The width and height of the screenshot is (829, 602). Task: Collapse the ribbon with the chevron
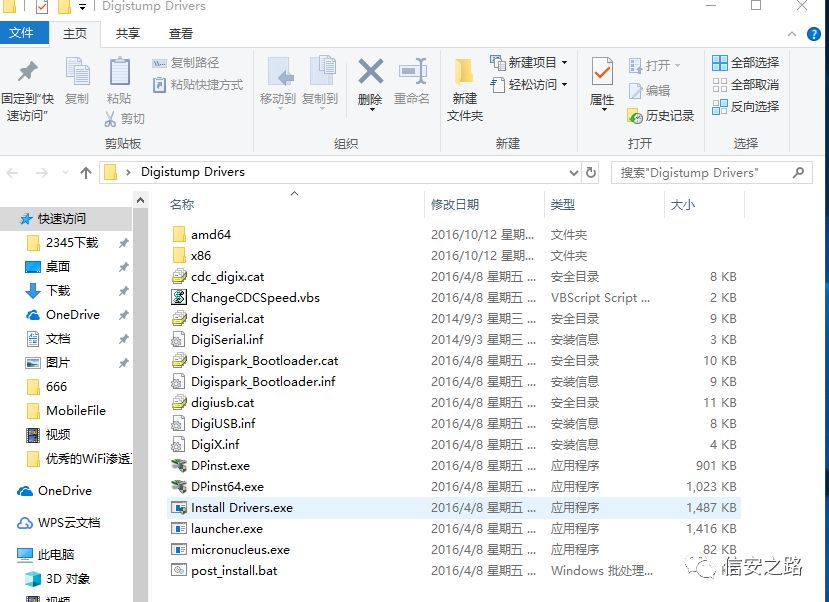pyautogui.click(x=791, y=34)
